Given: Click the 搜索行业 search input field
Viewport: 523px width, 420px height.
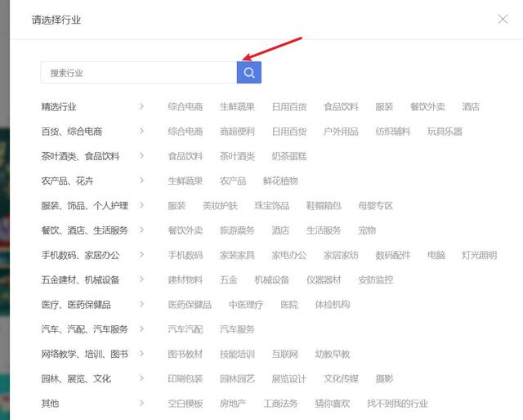Looking at the screenshot, I should click(139, 73).
